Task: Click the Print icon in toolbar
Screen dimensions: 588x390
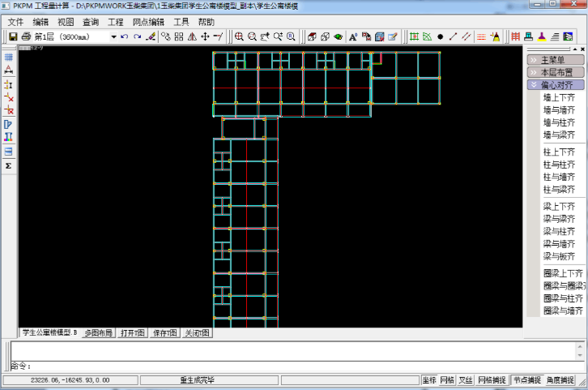Action: pos(26,36)
